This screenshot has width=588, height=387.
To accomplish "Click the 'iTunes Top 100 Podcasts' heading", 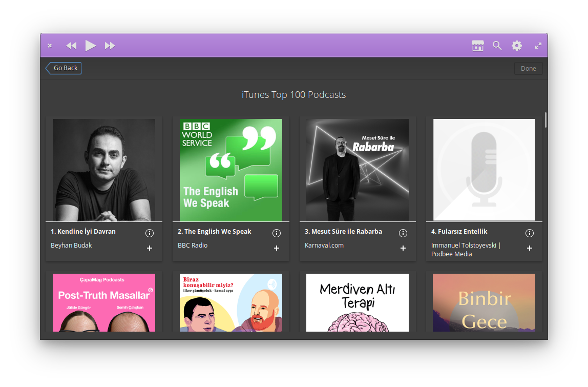I will [293, 95].
